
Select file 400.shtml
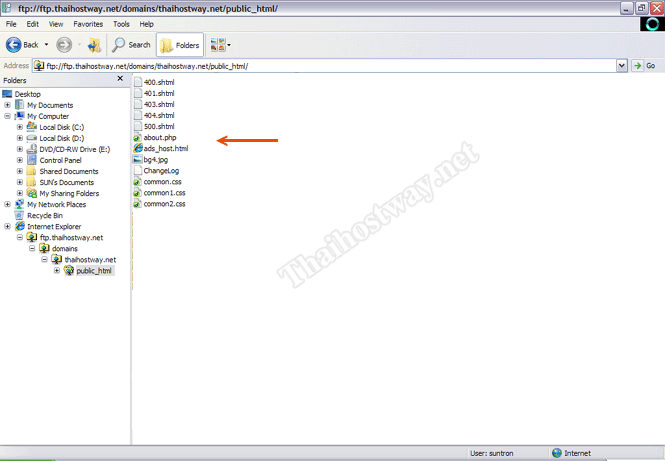159,82
